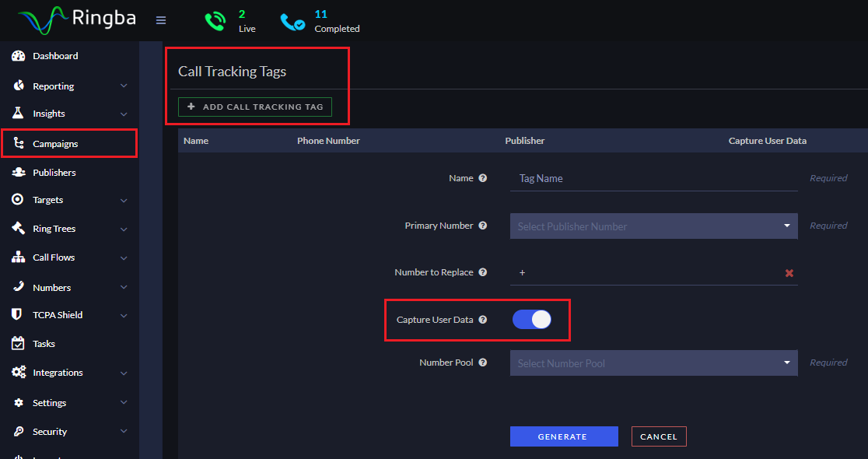Click the Settings gear icon
Screen dimensions: 868x459
(18, 402)
